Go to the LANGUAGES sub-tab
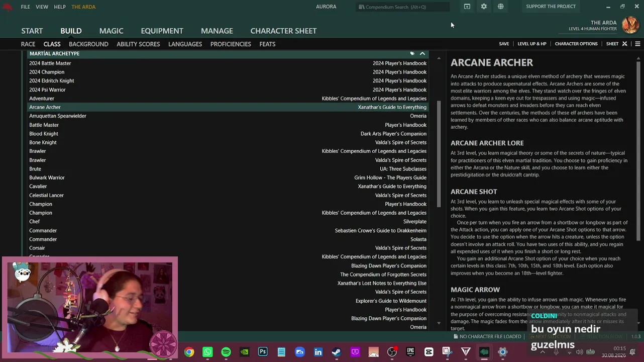The width and height of the screenshot is (644, 362). 185,44
